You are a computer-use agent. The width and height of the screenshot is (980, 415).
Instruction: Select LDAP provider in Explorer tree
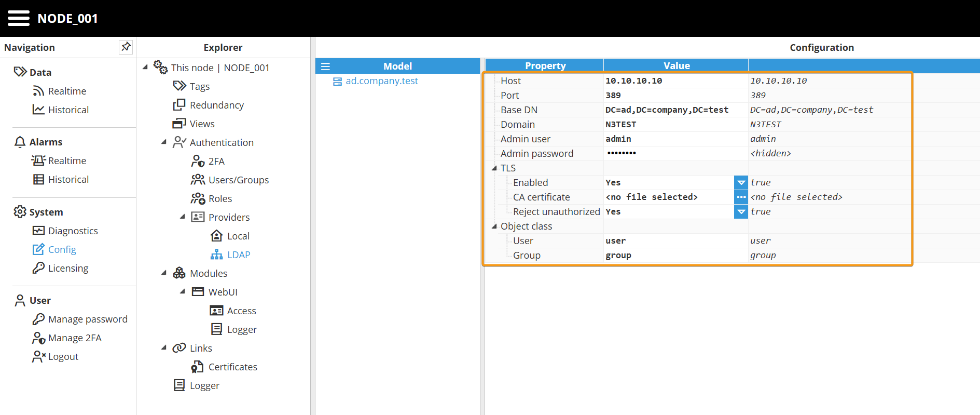pos(238,255)
